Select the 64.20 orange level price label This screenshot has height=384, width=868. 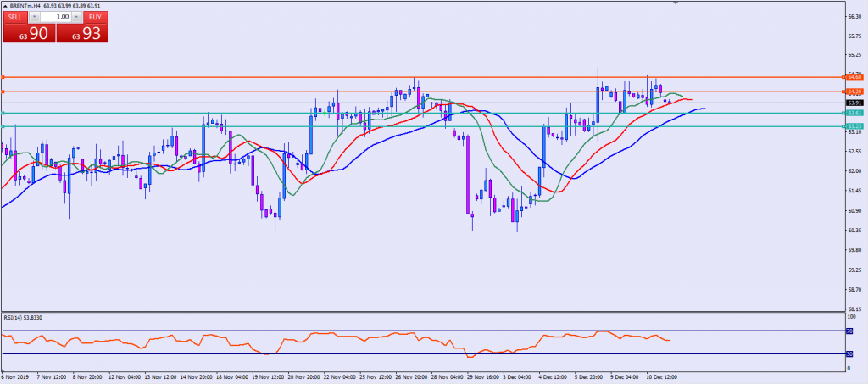(853, 91)
